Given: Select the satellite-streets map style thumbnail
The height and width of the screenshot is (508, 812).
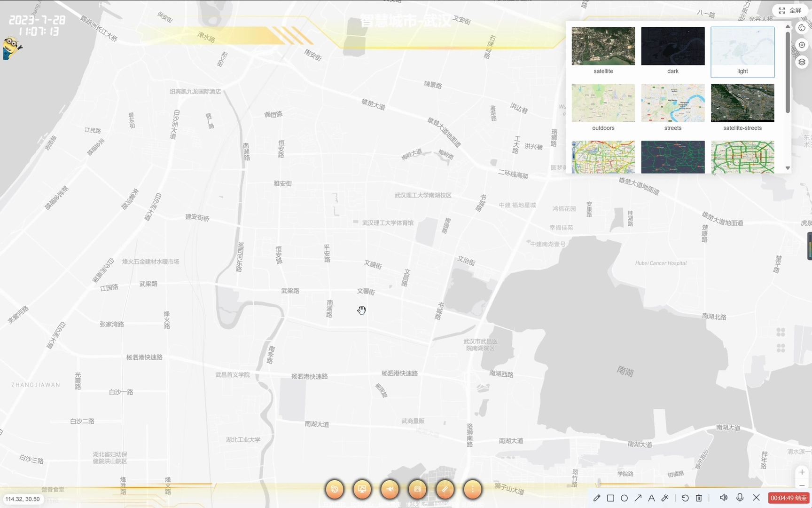Looking at the screenshot, I should coord(742,103).
